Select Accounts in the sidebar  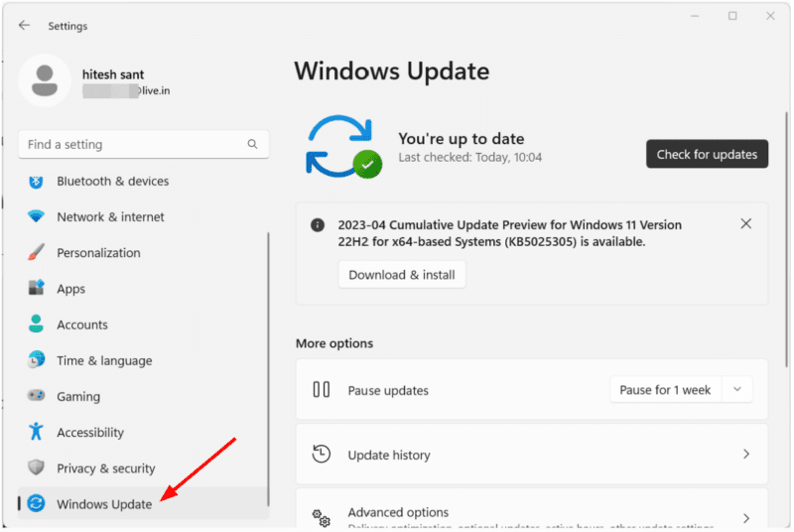point(143,325)
